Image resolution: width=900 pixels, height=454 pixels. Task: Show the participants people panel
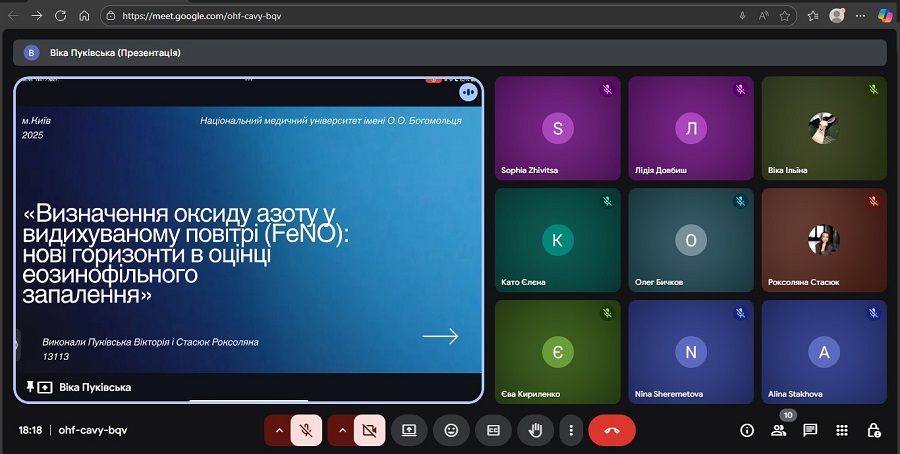pyautogui.click(x=778, y=430)
